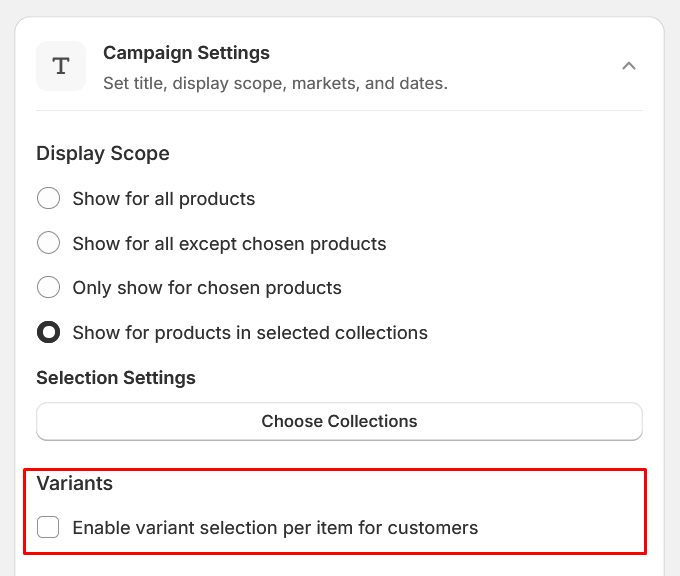Collapse the Campaign Settings section chevron
Screen dimensions: 680x576
[629, 66]
